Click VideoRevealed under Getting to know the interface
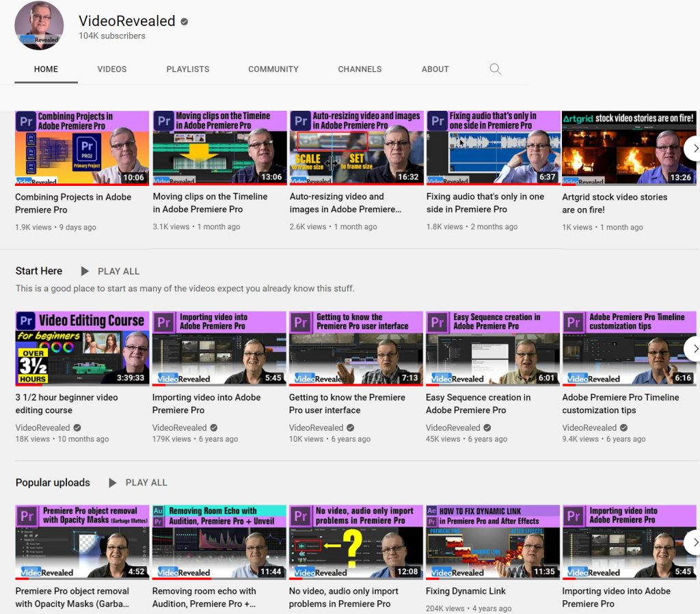Image resolution: width=700 pixels, height=614 pixels. tap(316, 428)
